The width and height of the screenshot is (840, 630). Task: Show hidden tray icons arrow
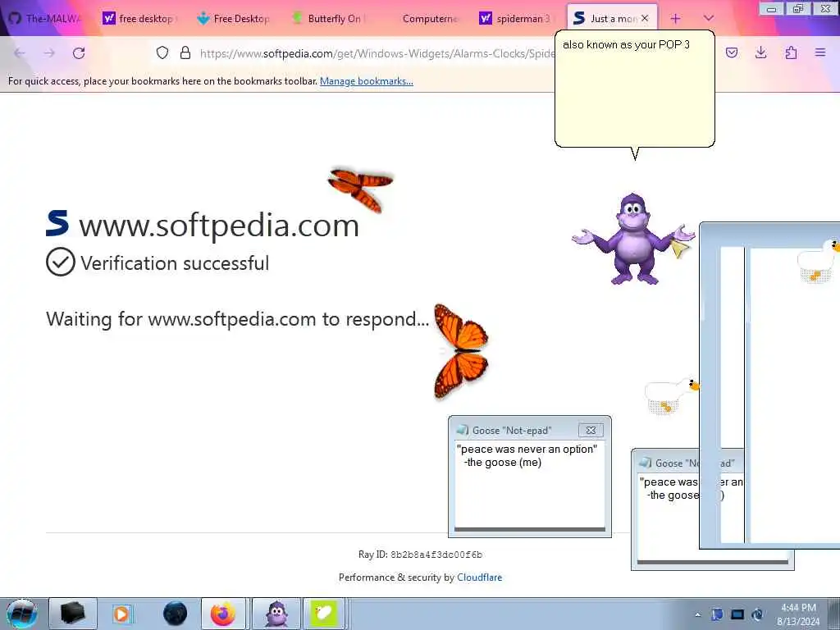pyautogui.click(x=697, y=614)
